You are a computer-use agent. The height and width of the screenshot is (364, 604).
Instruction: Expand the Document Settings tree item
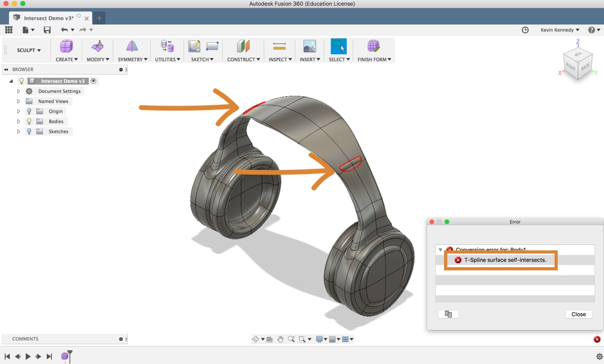pos(18,91)
